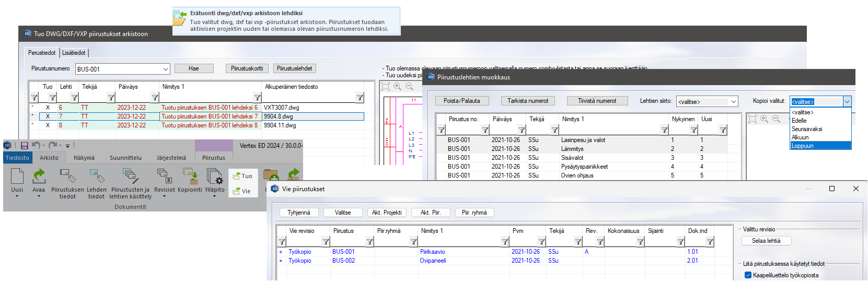
Task: Open the Lehtien siirto dropdown
Action: (733, 101)
